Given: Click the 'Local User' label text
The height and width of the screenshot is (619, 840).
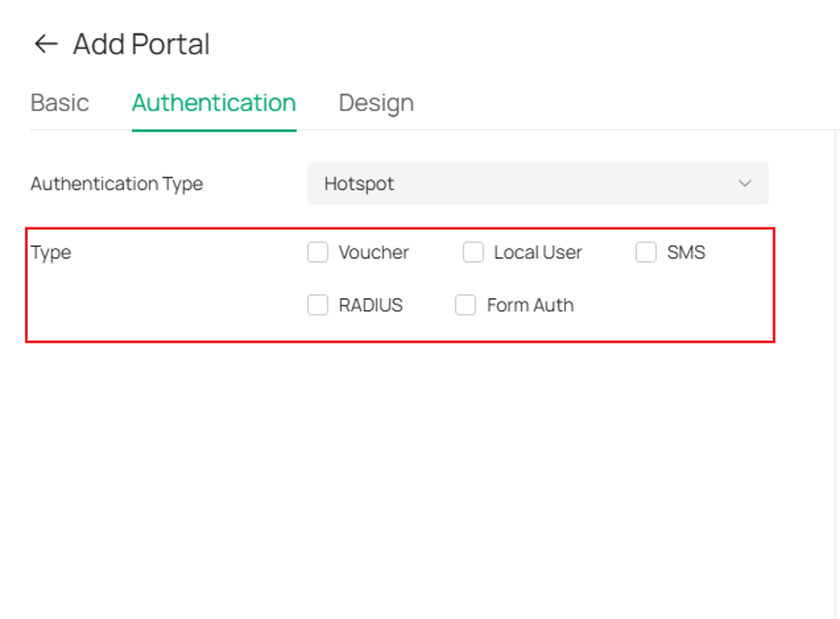Looking at the screenshot, I should pyautogui.click(x=537, y=252).
